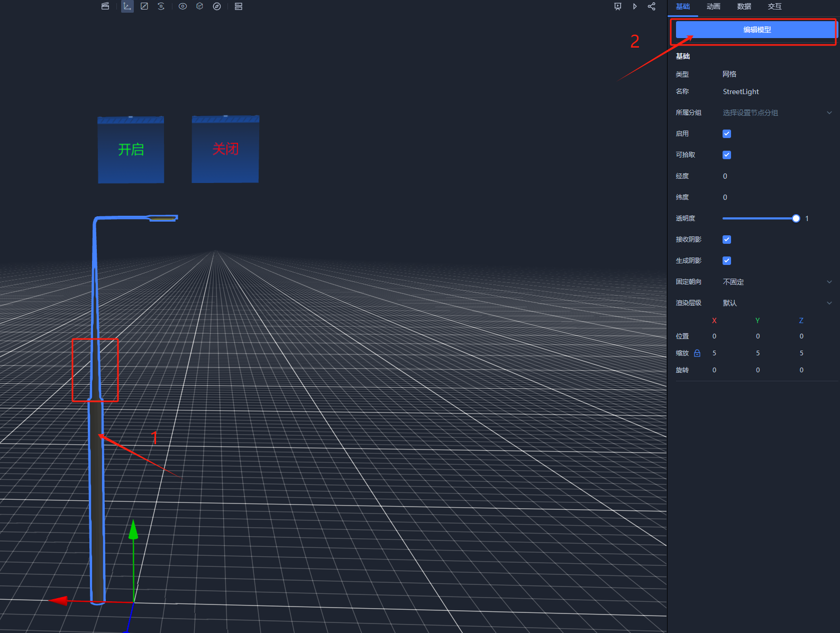This screenshot has height=633, width=840.
Task: Open the clapperboard scene icon
Action: click(105, 6)
